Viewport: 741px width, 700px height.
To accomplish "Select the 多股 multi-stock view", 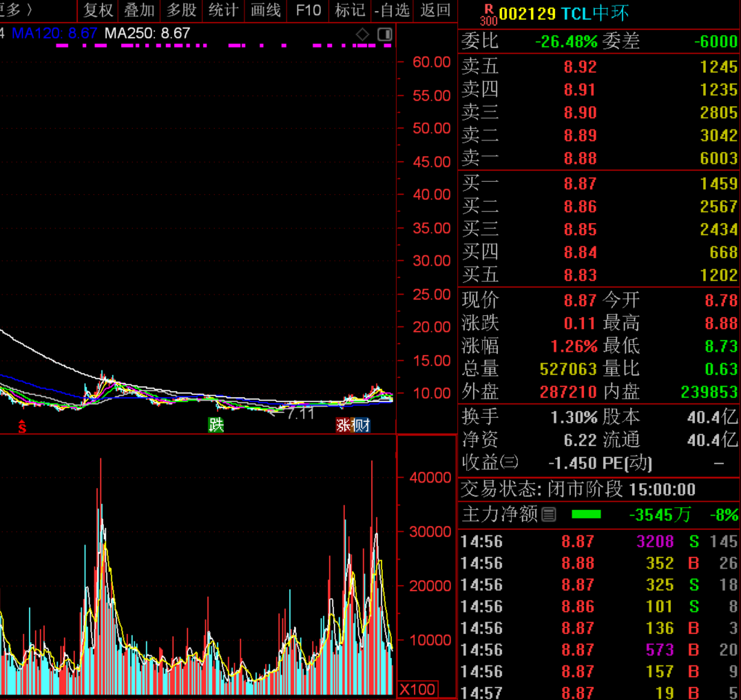I will click(x=182, y=10).
